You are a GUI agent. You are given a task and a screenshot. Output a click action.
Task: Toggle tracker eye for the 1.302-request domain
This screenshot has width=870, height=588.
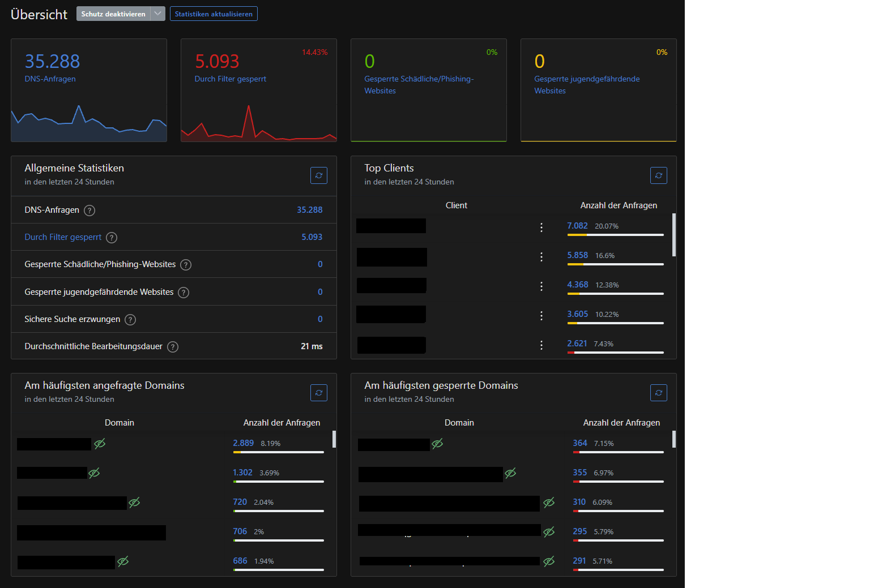tap(94, 473)
